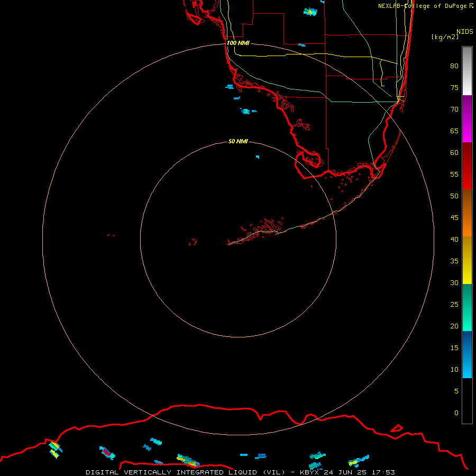Select the orange-brown segment of the color bar
This screenshot has height=476, width=476.
tap(467, 213)
